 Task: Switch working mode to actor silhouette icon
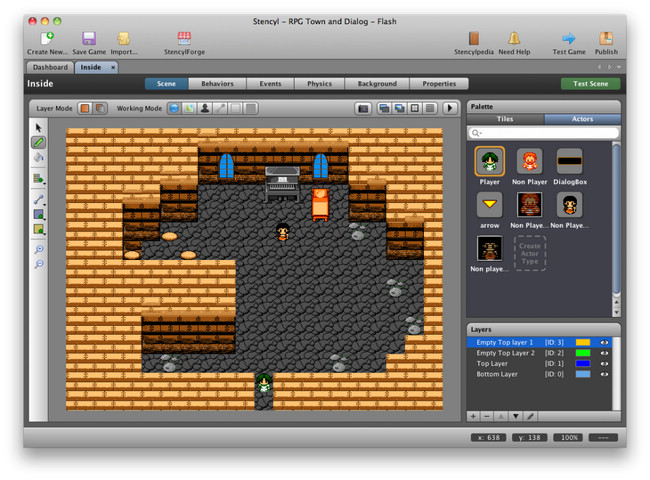coord(205,108)
